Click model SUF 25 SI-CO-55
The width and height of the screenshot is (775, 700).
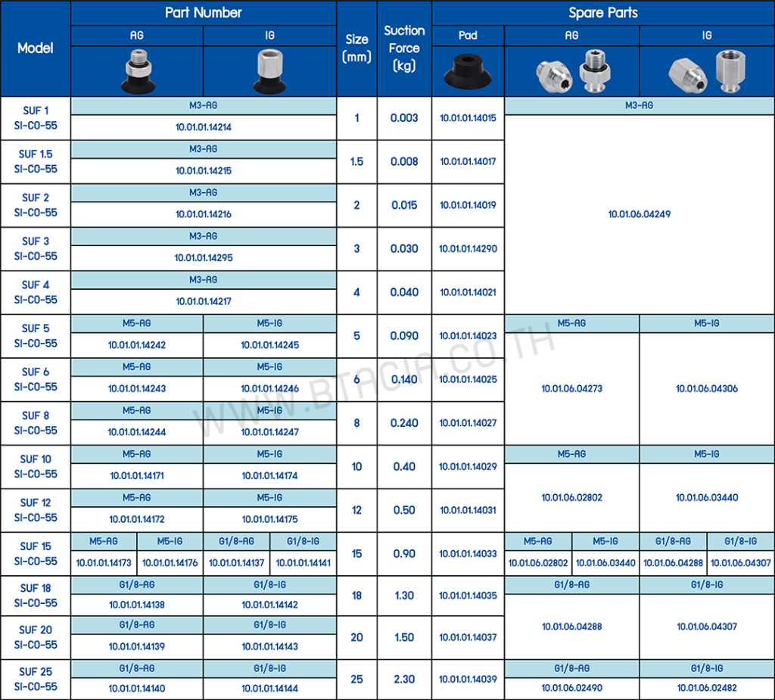pos(36,680)
